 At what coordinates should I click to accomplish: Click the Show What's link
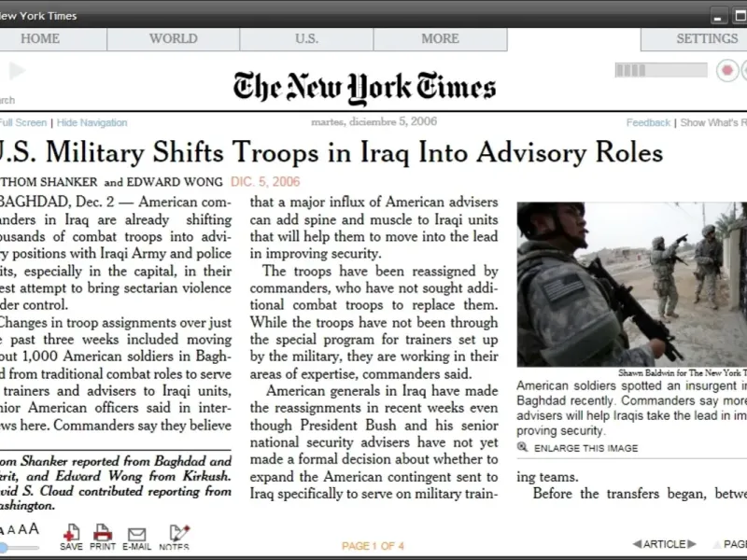pos(713,123)
